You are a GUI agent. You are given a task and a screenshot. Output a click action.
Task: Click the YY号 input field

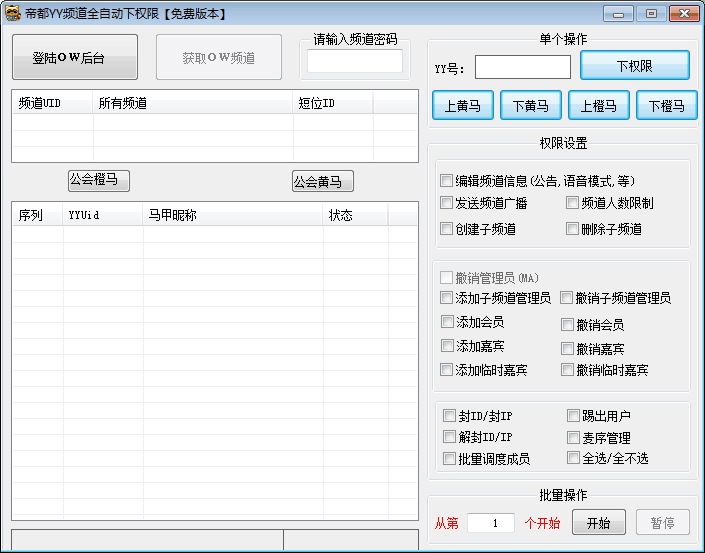tap(523, 67)
